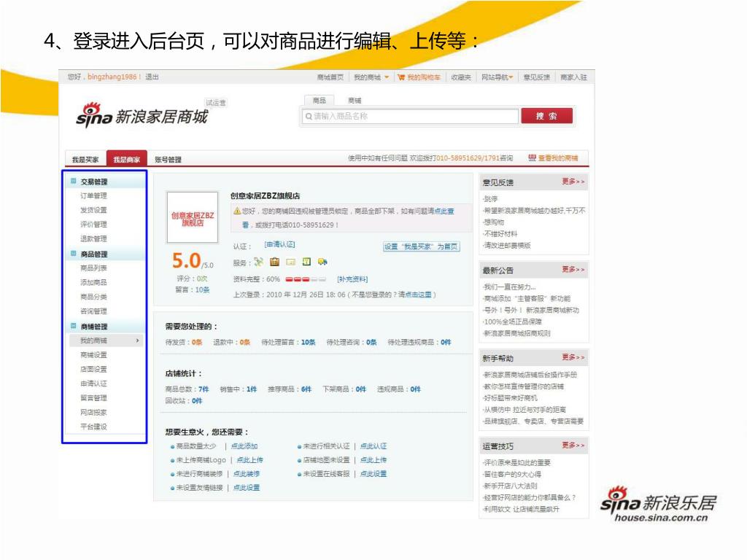Viewport: 747px width, 560px height.
Task: Click the green document service icon
Action: (306, 262)
